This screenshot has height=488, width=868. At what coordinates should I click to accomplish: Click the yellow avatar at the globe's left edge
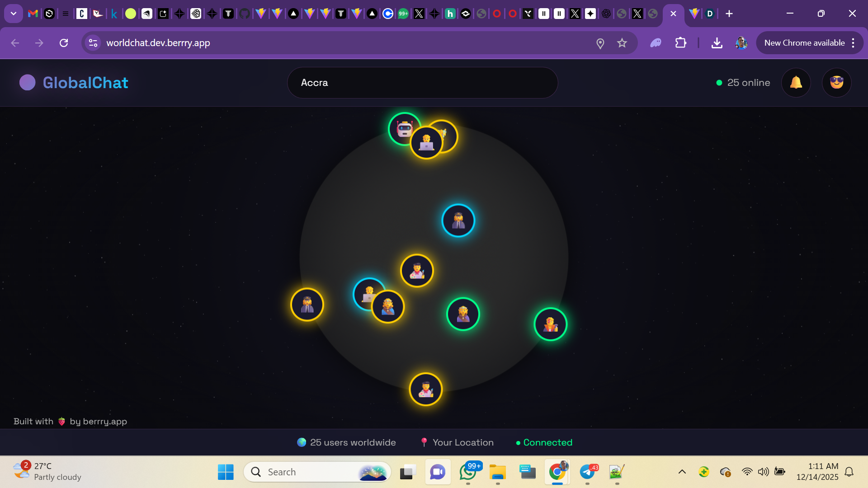click(x=307, y=305)
